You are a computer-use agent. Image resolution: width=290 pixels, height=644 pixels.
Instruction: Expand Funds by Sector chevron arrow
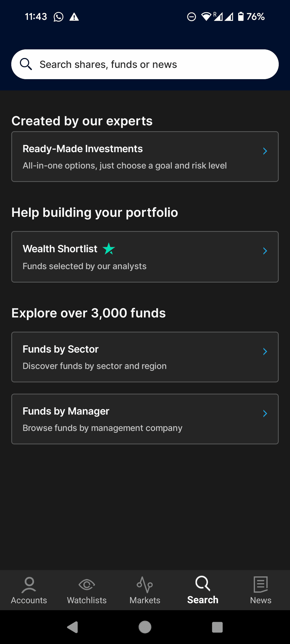[265, 352]
